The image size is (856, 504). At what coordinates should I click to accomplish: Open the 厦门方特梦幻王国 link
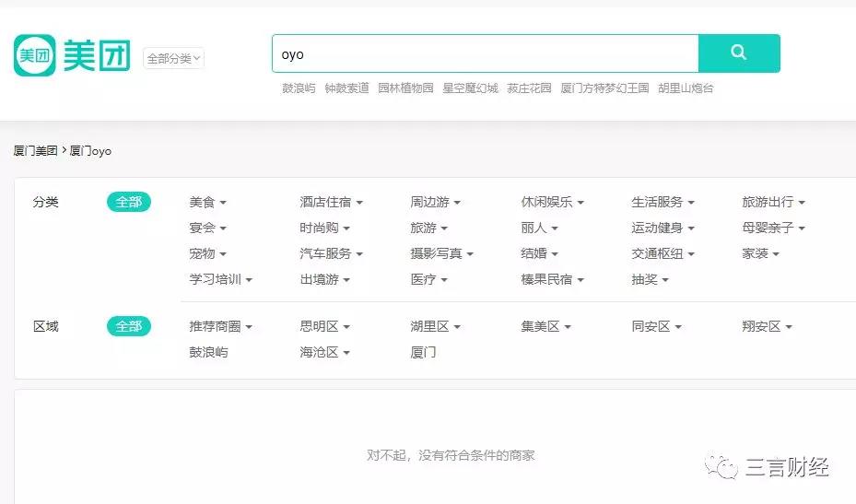click(x=604, y=88)
